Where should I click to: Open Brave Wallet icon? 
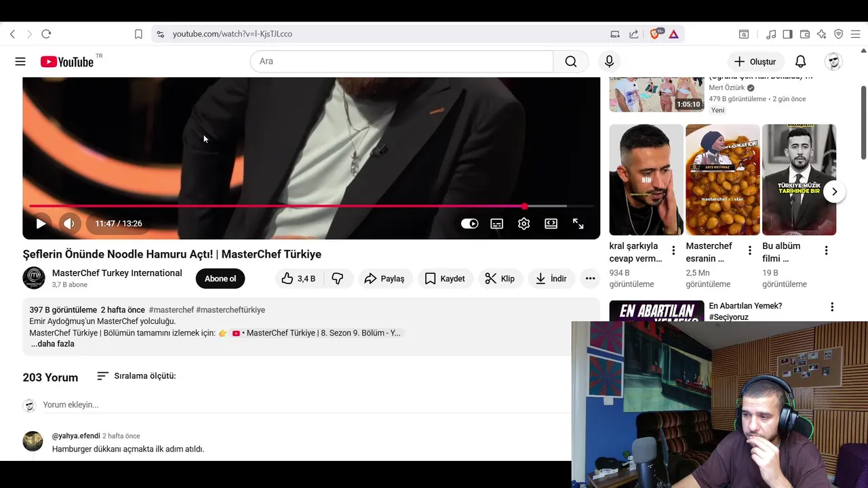[x=805, y=34]
